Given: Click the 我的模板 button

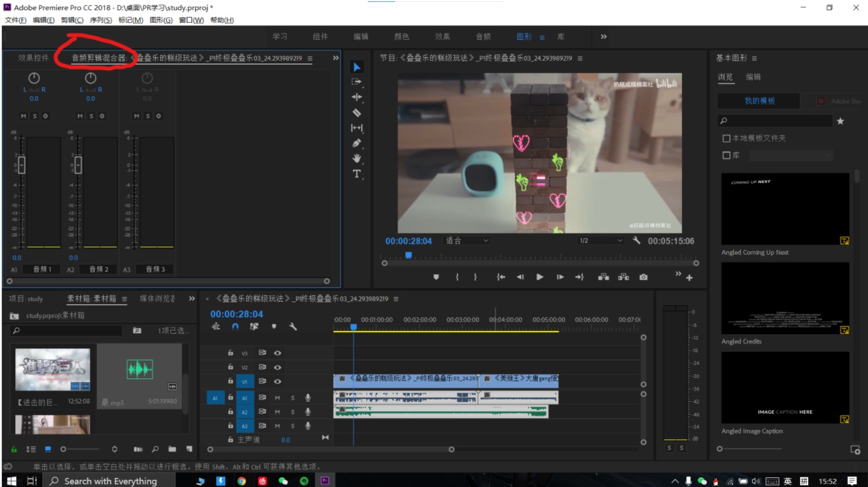Looking at the screenshot, I should point(759,101).
